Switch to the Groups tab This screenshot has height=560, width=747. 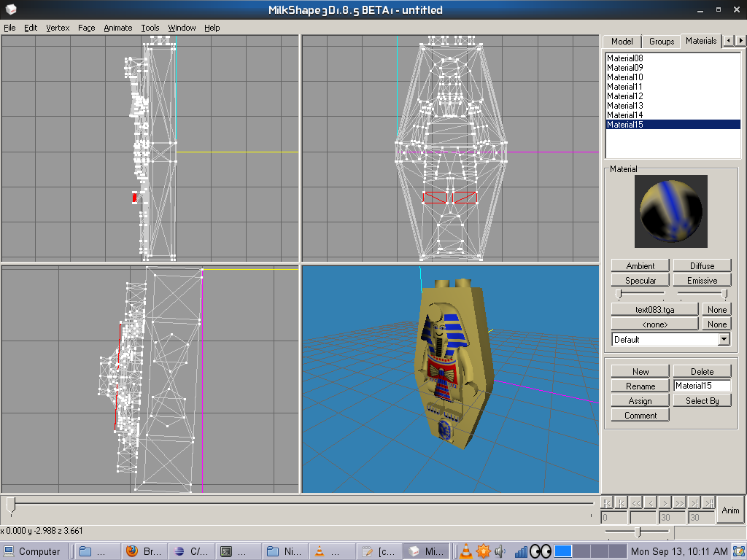662,42
